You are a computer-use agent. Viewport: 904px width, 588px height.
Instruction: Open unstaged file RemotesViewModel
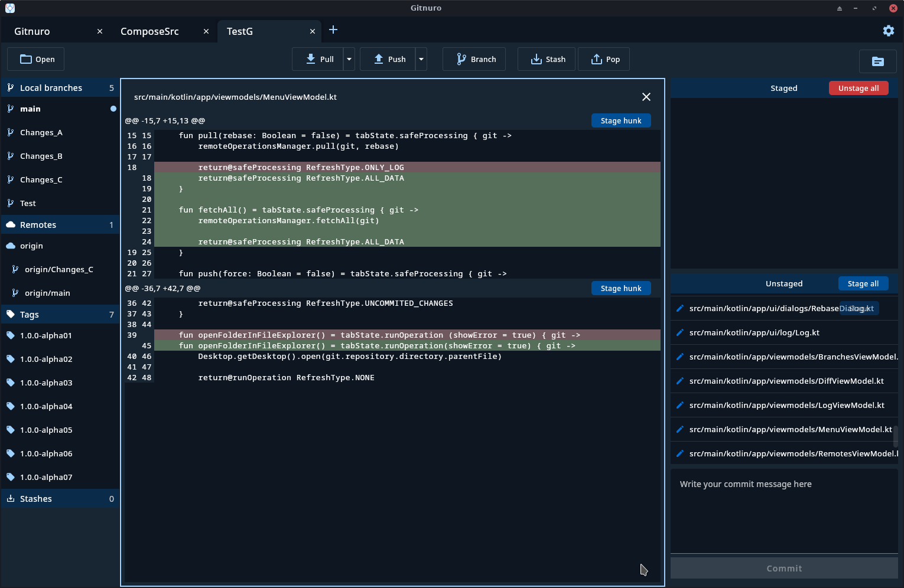pyautogui.click(x=784, y=453)
